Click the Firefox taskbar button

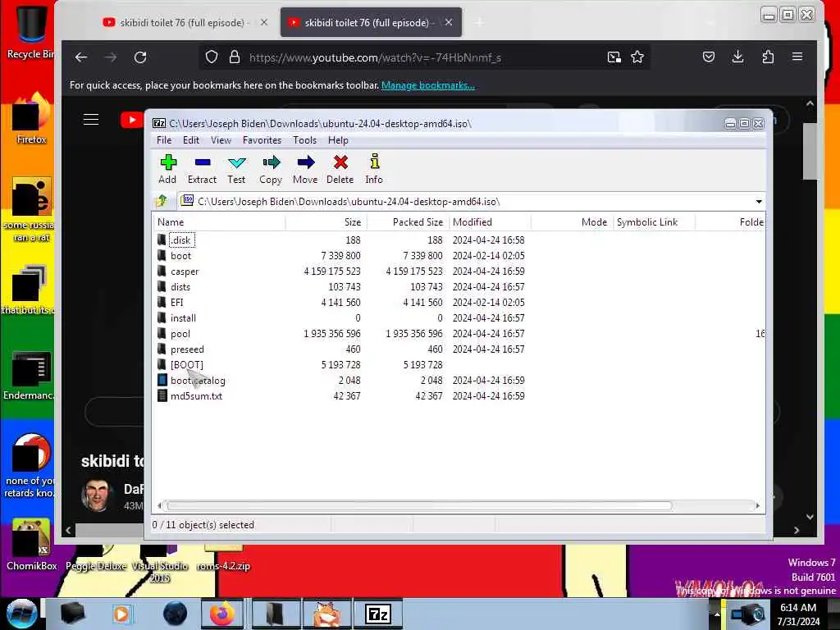[222, 614]
